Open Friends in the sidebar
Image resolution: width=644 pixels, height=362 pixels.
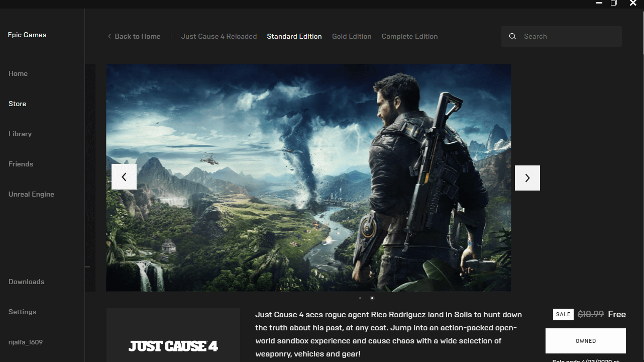[21, 164]
